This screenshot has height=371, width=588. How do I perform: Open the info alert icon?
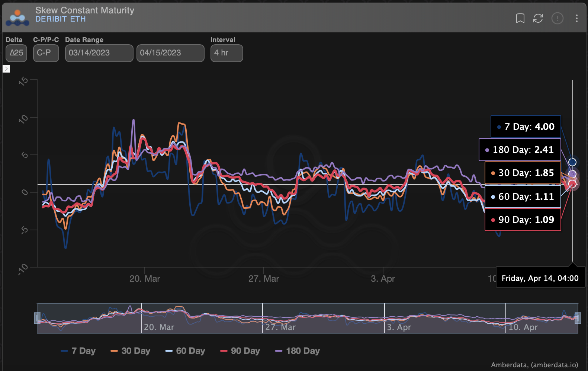(x=558, y=18)
